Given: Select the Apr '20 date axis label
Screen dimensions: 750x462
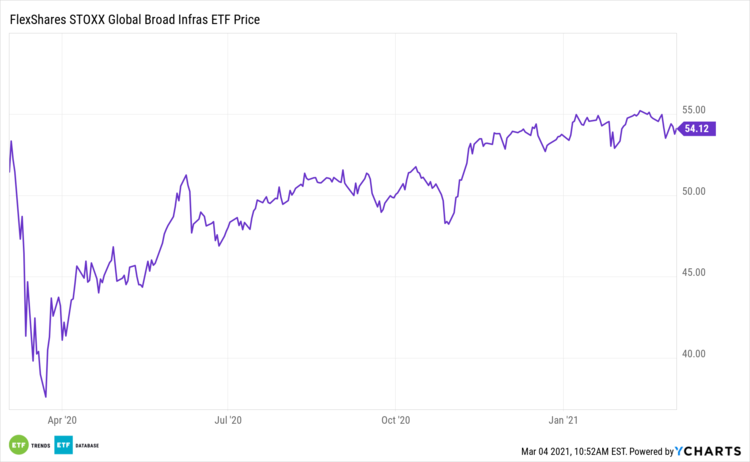Looking at the screenshot, I should pos(62,422).
